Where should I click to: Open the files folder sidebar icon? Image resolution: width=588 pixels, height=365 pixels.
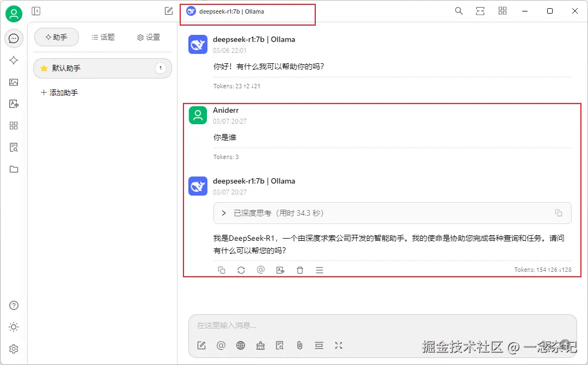[14, 169]
